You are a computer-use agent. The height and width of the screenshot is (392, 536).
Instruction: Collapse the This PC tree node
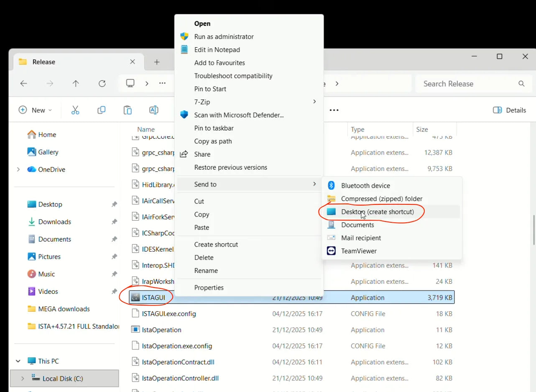(x=18, y=361)
